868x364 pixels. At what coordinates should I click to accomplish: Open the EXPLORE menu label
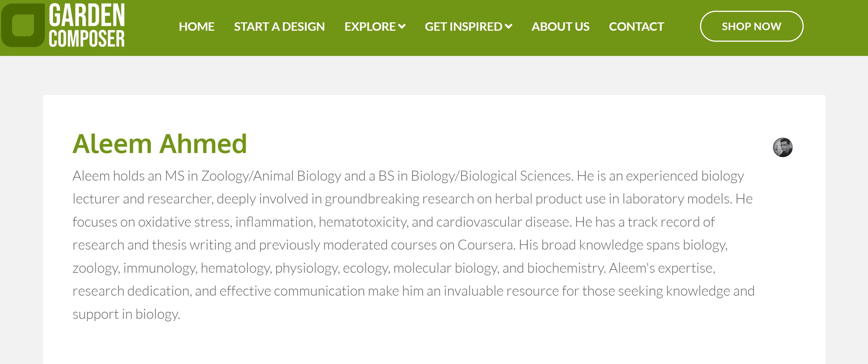pos(370,27)
